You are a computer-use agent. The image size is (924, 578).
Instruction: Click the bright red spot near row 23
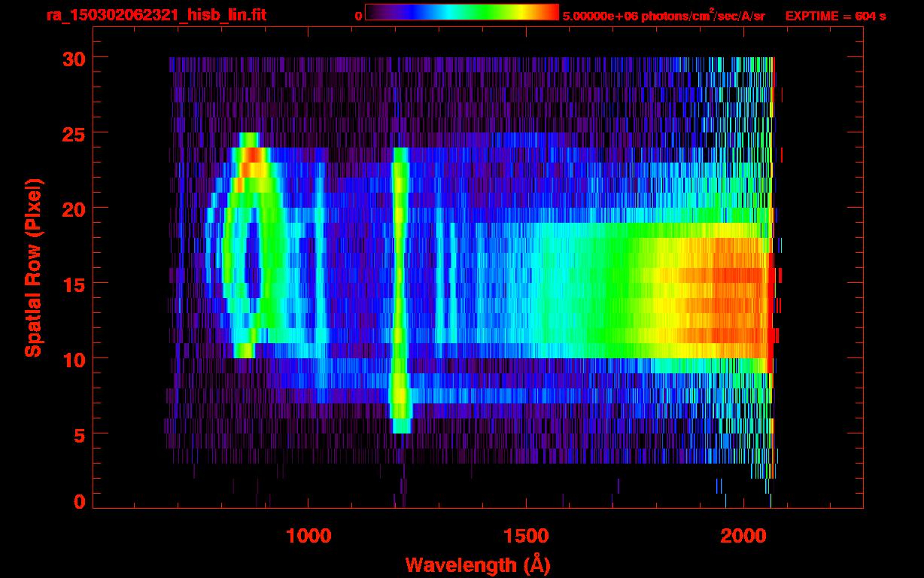point(254,156)
